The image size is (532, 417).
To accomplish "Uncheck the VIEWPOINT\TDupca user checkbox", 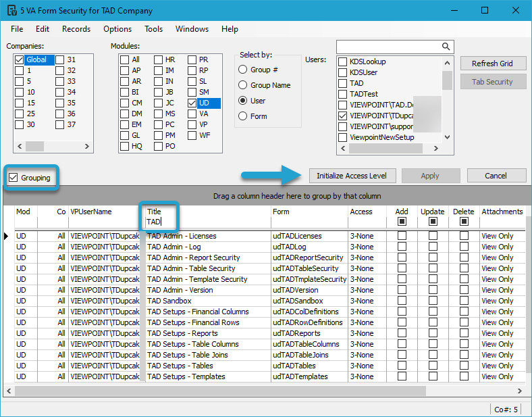I will 343,116.
